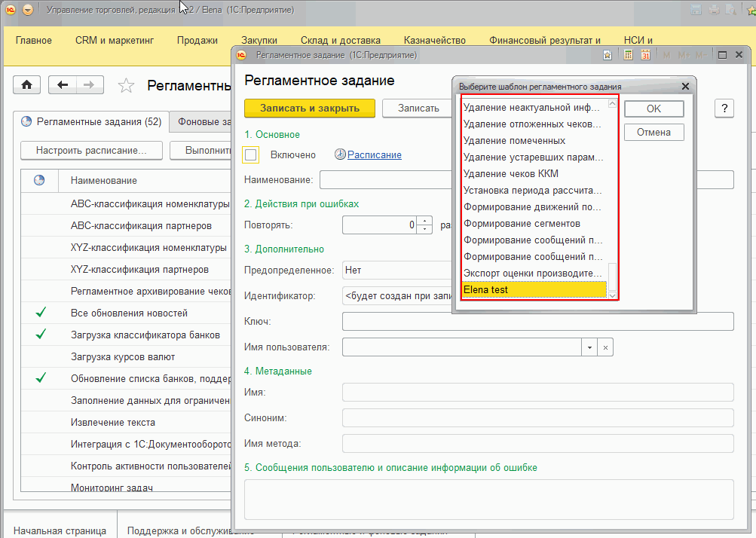Toggle the Включено checkbox
756x538 pixels.
coord(251,154)
